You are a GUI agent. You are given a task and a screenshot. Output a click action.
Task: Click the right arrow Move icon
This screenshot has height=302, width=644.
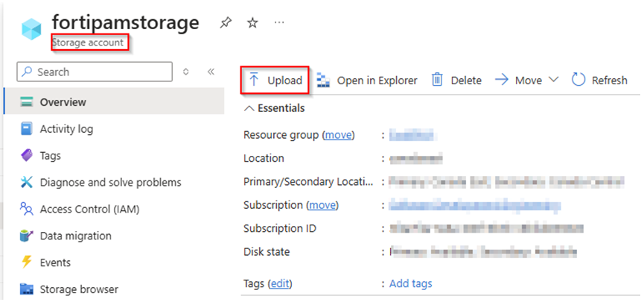click(x=502, y=80)
